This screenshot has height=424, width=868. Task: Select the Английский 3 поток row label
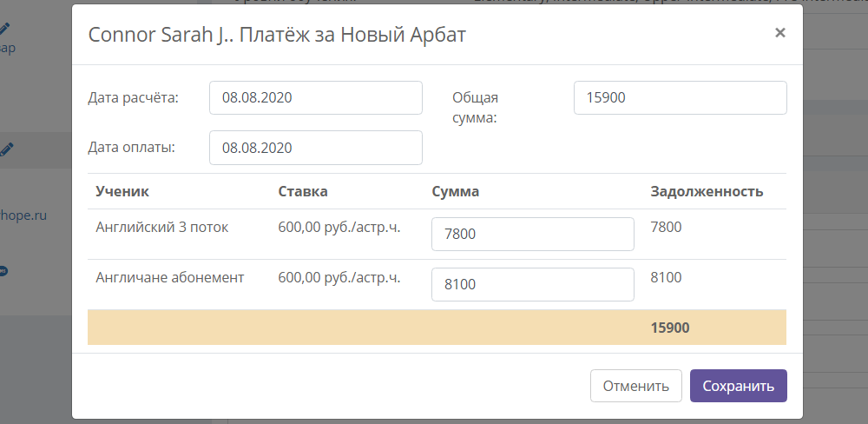[161, 228]
